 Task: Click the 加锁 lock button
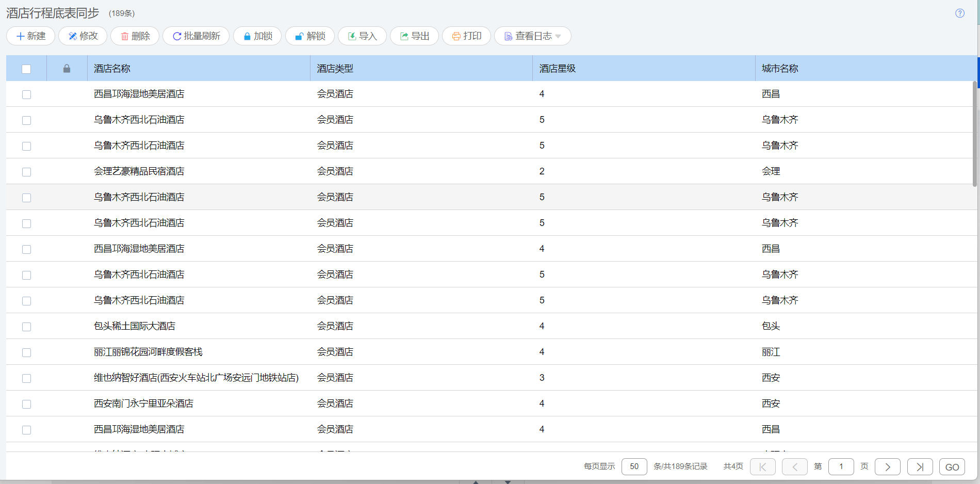[x=257, y=36]
